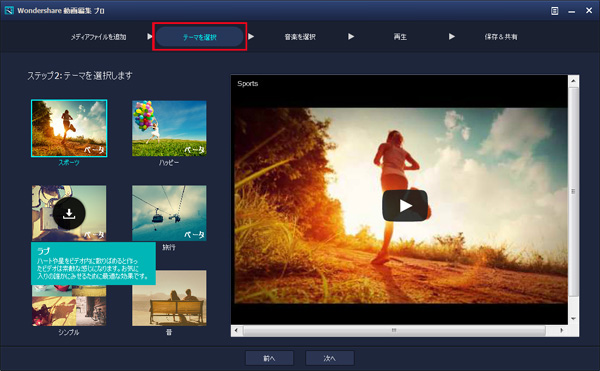Download the ラブ theme via download icon
Viewport: 600px width, 371px height.
69,213
